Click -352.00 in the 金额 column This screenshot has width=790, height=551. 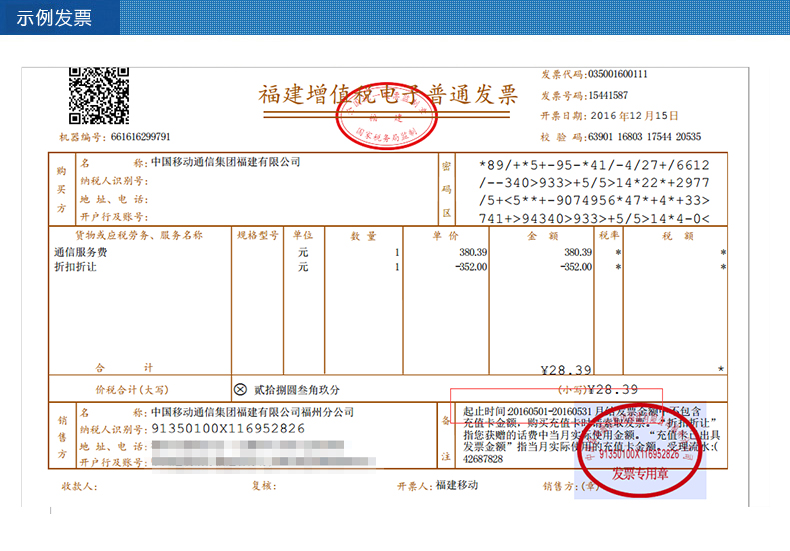tap(576, 267)
